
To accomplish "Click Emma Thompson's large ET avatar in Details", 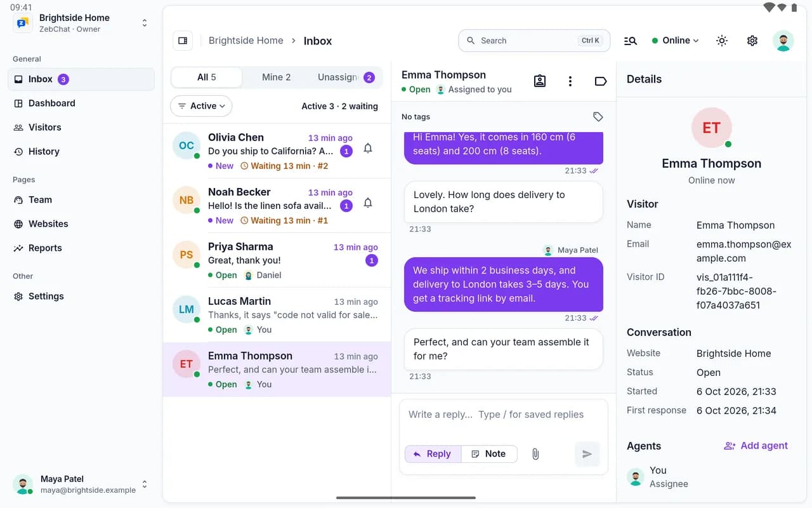I will [712, 128].
